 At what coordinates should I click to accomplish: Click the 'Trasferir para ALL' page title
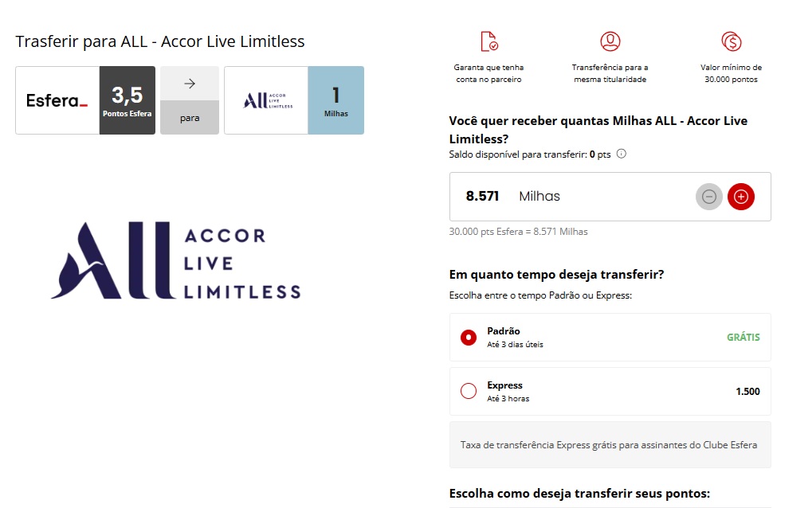[160, 41]
